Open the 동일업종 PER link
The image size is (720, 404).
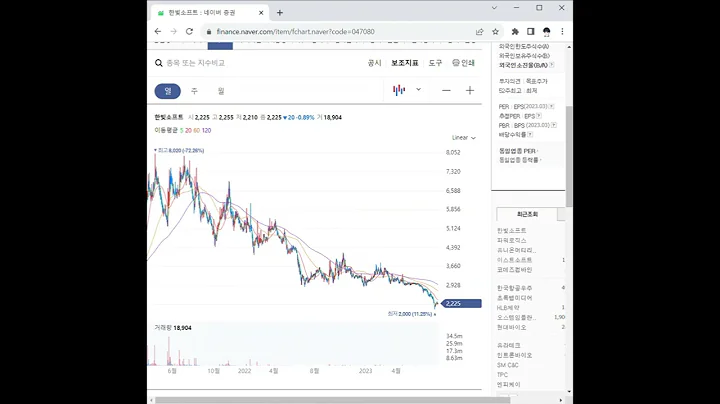tap(518, 151)
